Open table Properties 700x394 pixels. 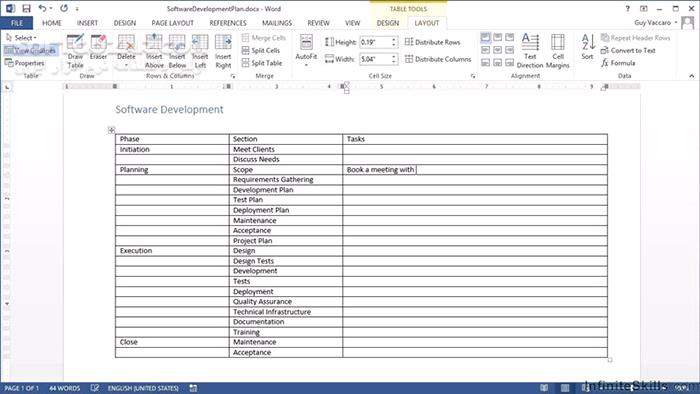(x=25, y=63)
